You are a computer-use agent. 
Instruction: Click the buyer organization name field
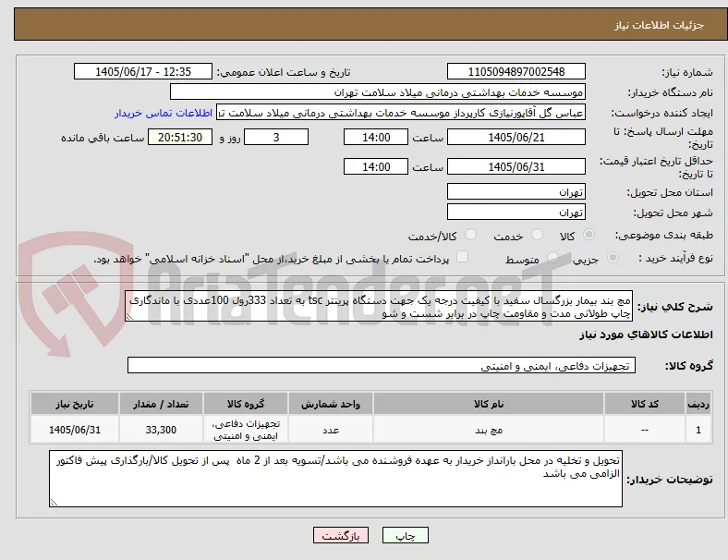point(378,91)
